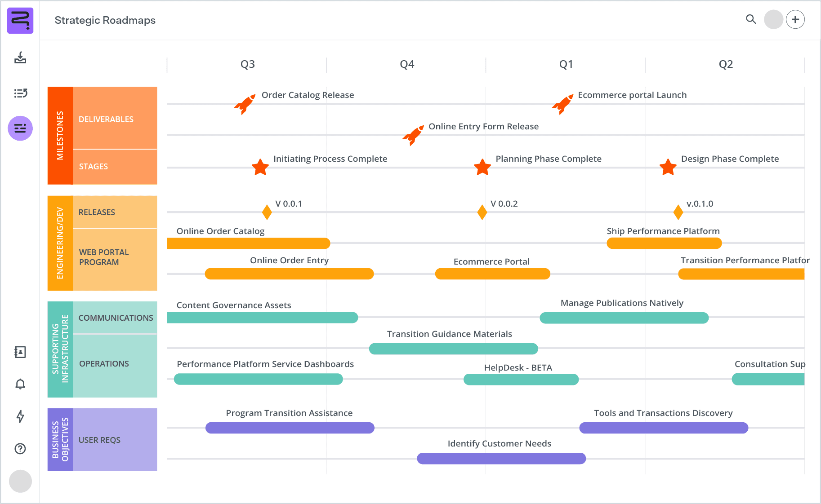Screen dimensions: 821x504
Task: Open the address book contacts icon
Action: pyautogui.click(x=20, y=353)
